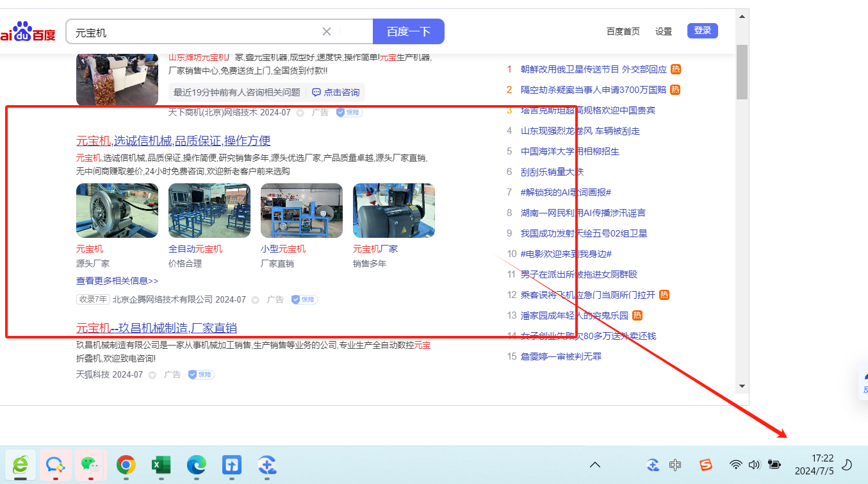868x484 pixels.
Task: Clear the search box with the X icon
Action: point(327,31)
